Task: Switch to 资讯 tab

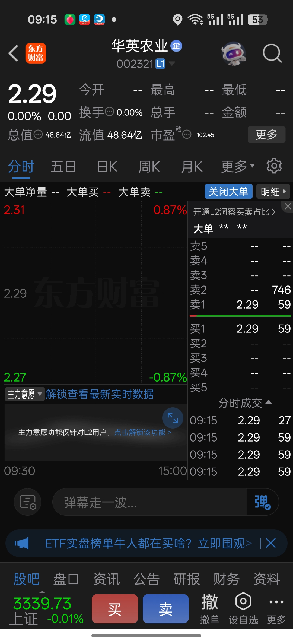Action: point(107,579)
